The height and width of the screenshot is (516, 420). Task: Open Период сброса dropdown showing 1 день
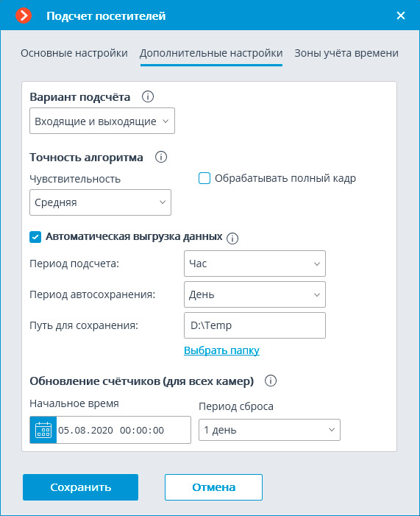(x=269, y=430)
